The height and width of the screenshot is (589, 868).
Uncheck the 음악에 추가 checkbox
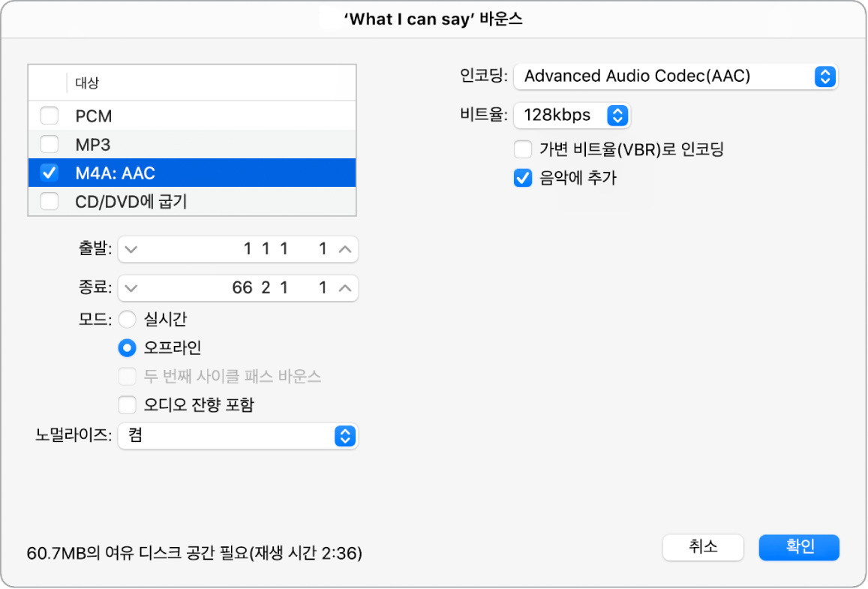tap(523, 179)
